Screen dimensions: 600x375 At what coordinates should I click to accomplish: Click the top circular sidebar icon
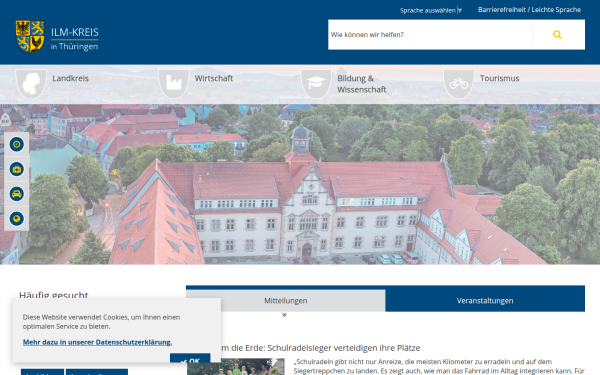pyautogui.click(x=16, y=144)
